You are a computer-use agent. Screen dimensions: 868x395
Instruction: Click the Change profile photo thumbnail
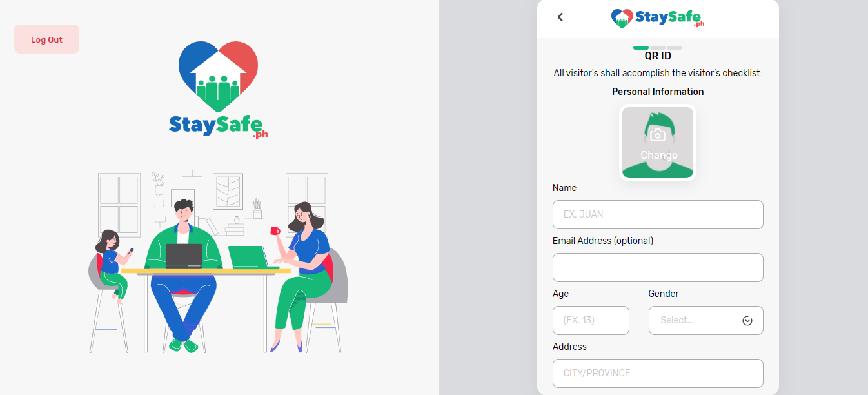658,143
